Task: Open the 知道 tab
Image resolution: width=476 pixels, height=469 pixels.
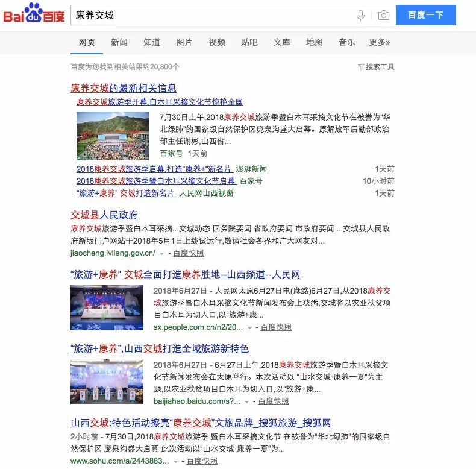Action: point(151,42)
